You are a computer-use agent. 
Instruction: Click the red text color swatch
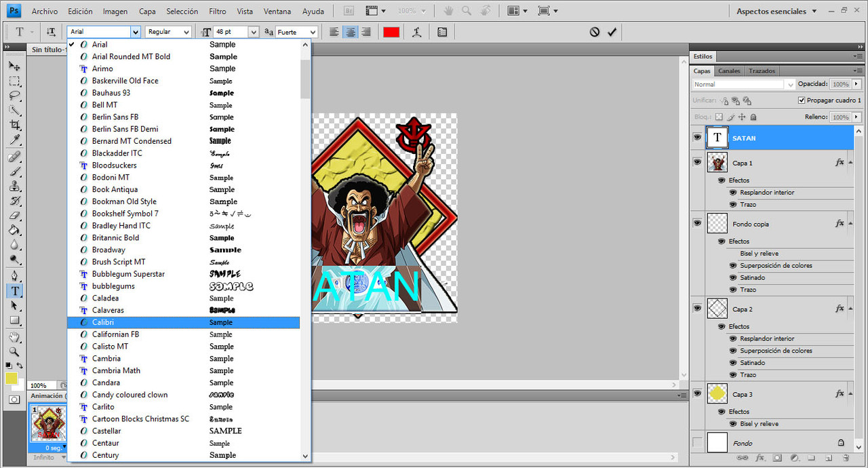pyautogui.click(x=391, y=32)
